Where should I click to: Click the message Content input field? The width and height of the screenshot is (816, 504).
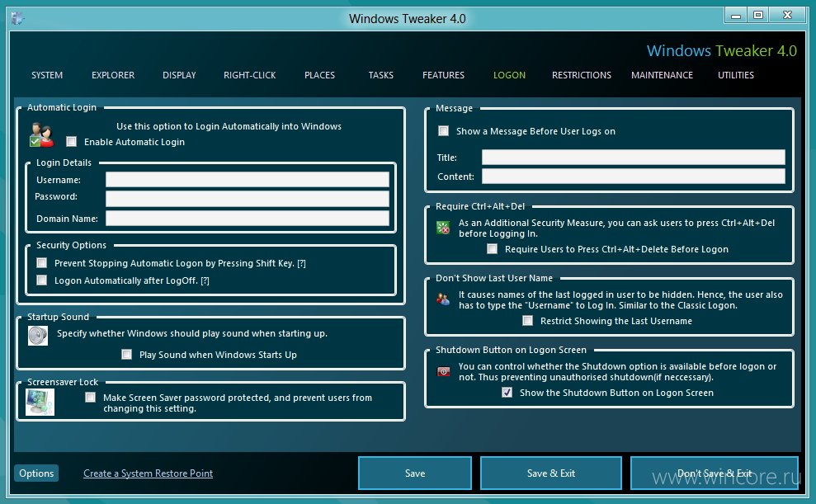(x=634, y=176)
